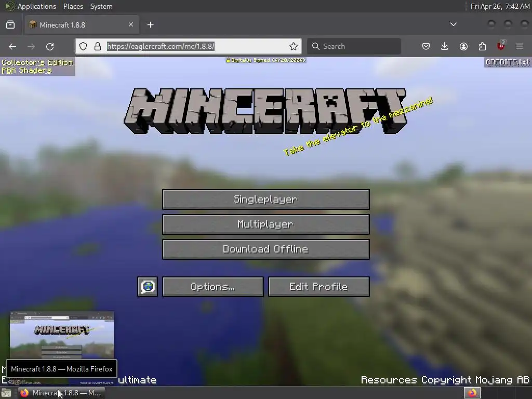
Task: Expand the list all tabs chevron
Action: pyautogui.click(x=453, y=24)
